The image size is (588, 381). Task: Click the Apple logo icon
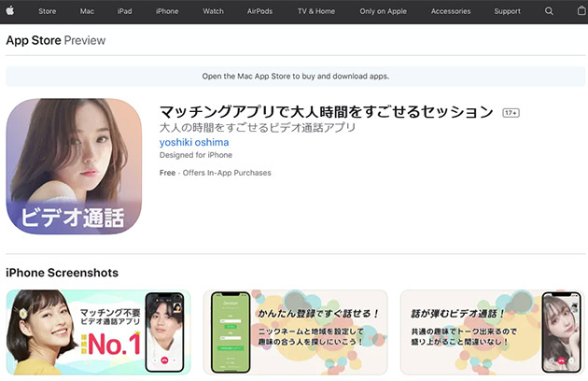(x=10, y=11)
